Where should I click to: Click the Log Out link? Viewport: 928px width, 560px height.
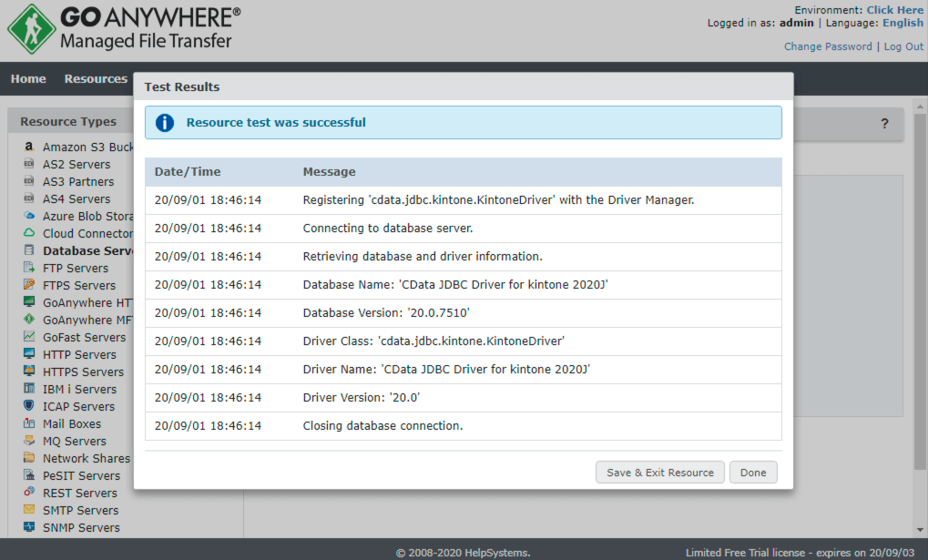(903, 46)
